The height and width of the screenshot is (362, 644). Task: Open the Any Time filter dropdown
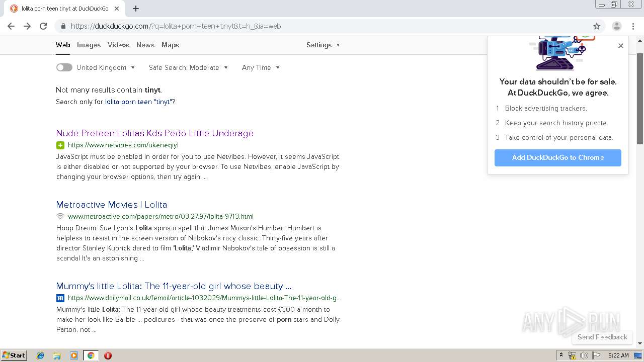pos(261,67)
